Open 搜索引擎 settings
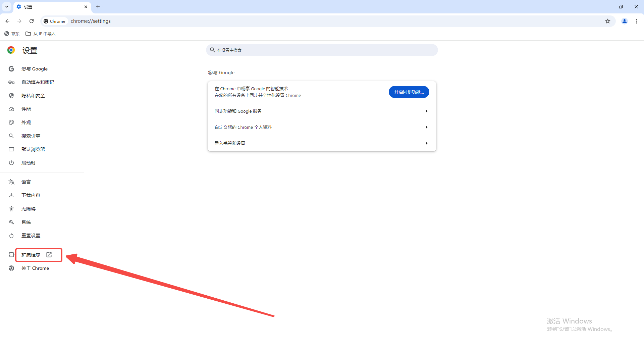Screen dimensions: 644x349 tap(31, 136)
